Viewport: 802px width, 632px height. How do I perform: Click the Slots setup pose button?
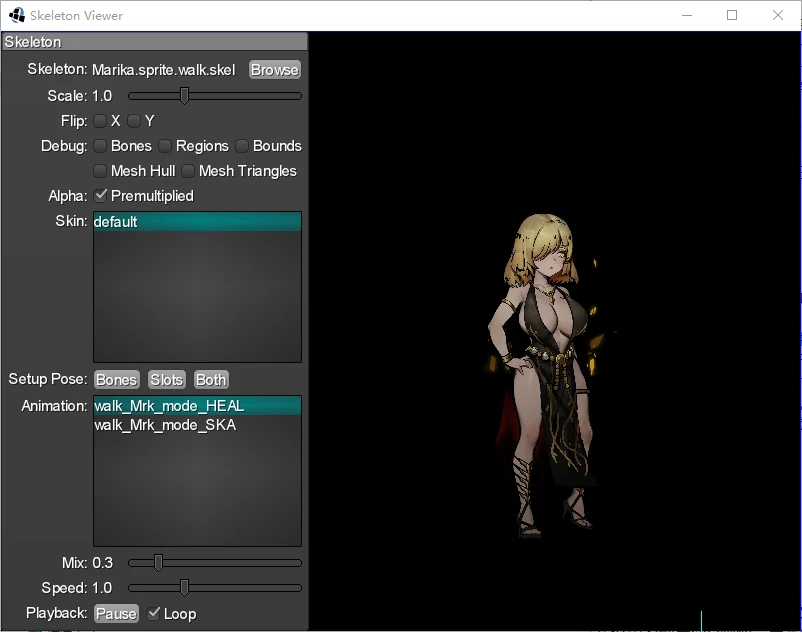(167, 380)
